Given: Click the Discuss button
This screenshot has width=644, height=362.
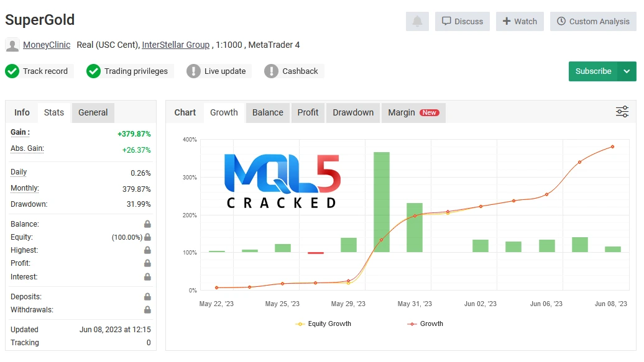Looking at the screenshot, I should 462,21.
